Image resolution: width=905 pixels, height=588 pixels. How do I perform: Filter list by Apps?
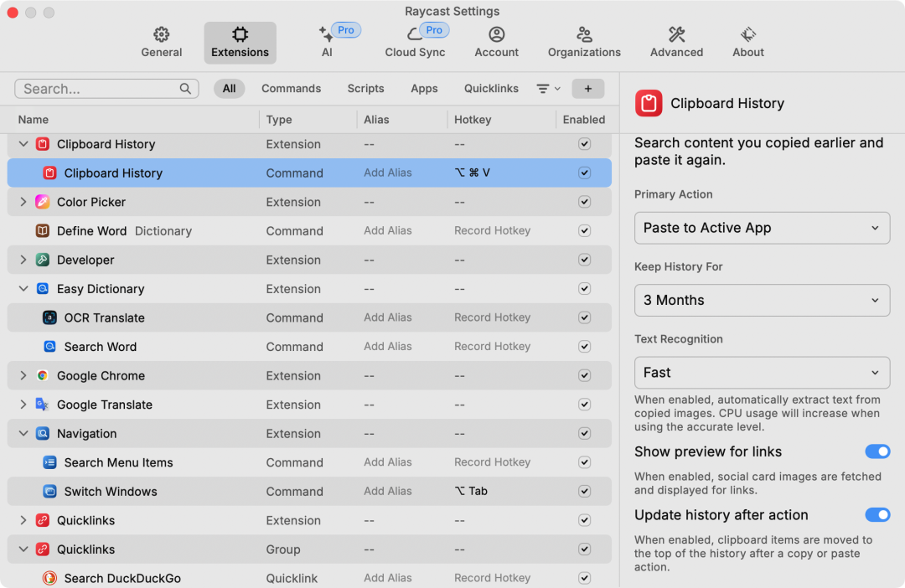pyautogui.click(x=424, y=88)
